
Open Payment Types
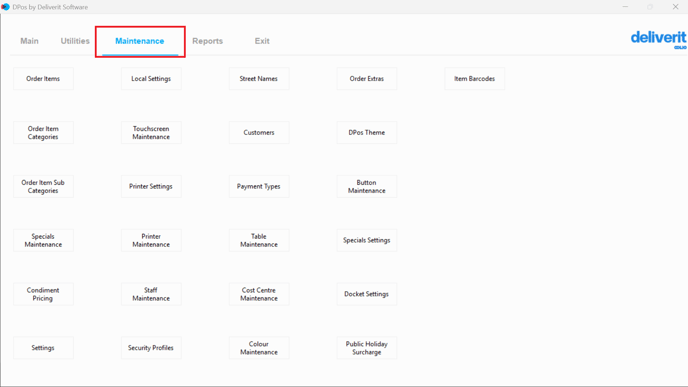pyautogui.click(x=259, y=186)
